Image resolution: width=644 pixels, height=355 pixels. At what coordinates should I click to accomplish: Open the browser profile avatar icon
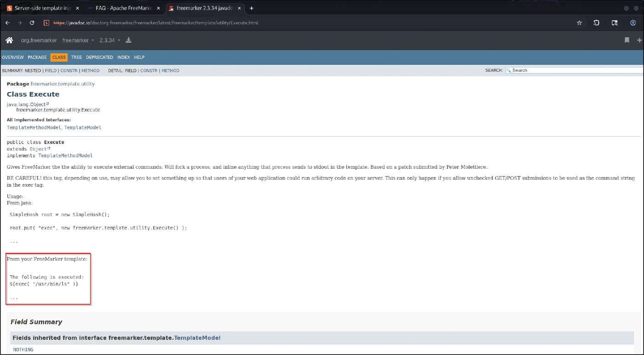point(633,23)
